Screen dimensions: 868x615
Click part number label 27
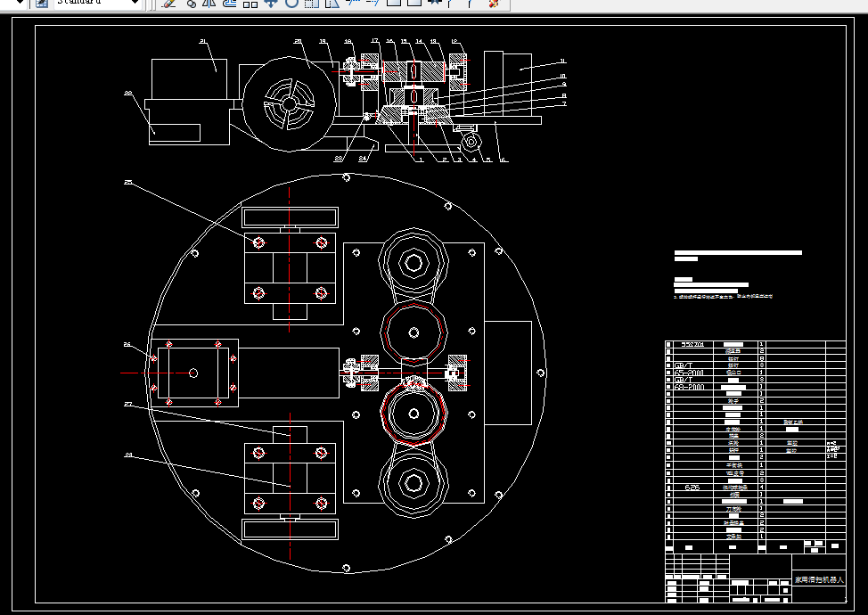pos(127,404)
